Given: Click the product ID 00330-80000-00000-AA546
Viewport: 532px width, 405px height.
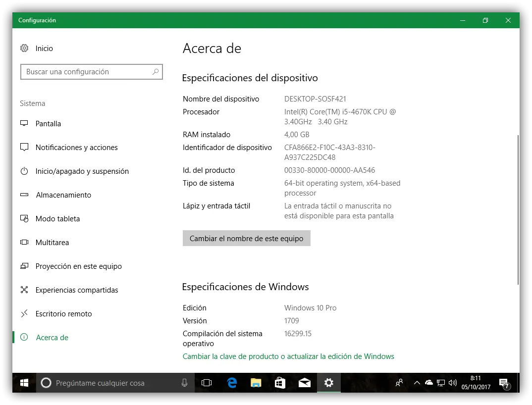Looking at the screenshot, I should 329,170.
